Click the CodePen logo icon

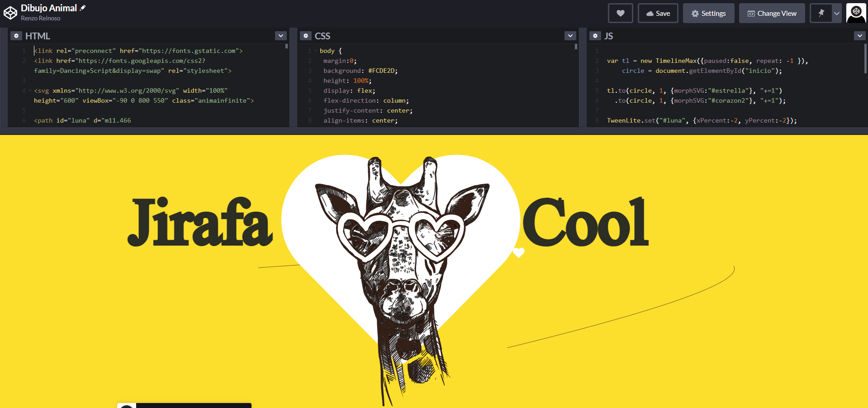(10, 13)
